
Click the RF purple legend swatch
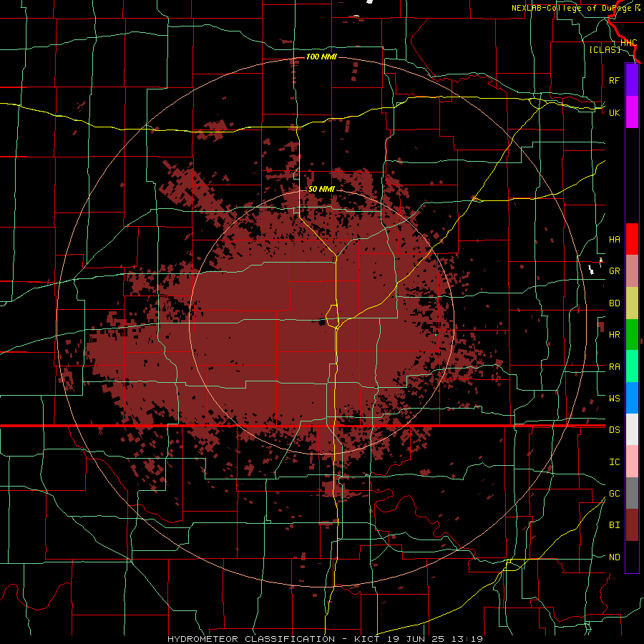point(632,80)
